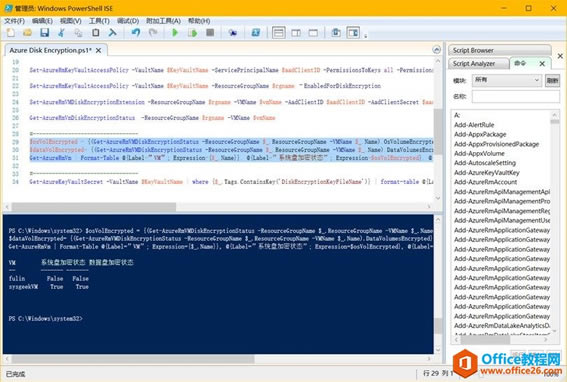
Task: Redo the last undone edit
Action: (x=153, y=33)
